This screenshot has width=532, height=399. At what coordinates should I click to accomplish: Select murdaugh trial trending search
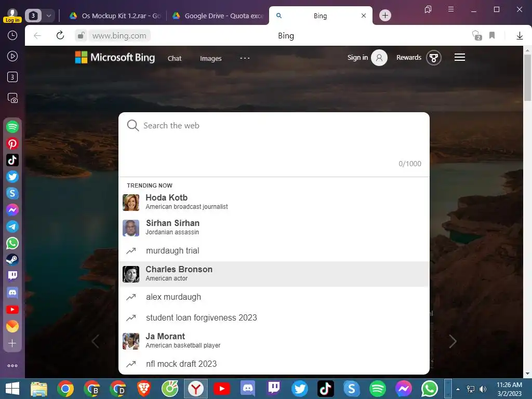[x=274, y=251]
